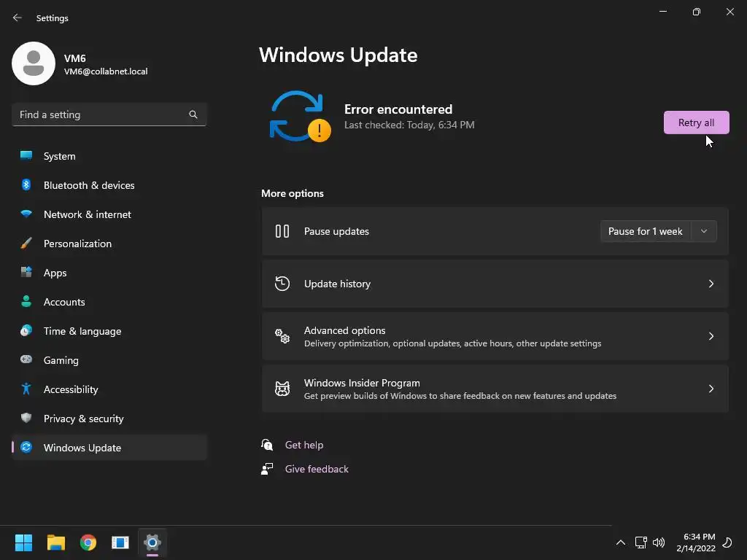Screen dimensions: 747x560
Task: Click the Privacy shield icon
Action: click(26, 418)
